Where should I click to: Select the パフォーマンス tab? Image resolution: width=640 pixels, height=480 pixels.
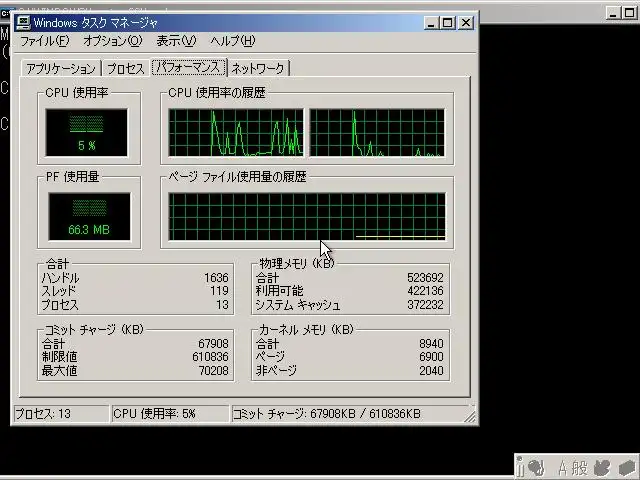(189, 67)
